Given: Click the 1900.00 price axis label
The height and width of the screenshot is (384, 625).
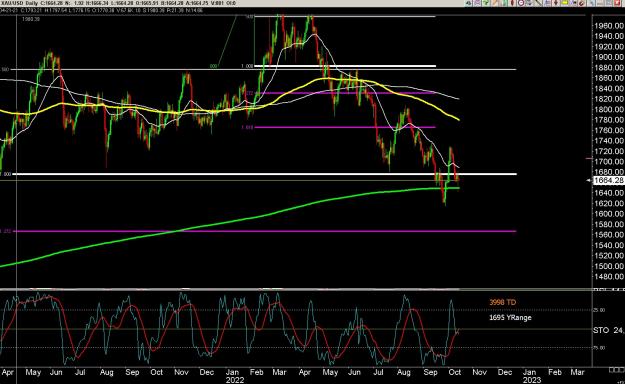Looking at the screenshot, I should [609, 57].
